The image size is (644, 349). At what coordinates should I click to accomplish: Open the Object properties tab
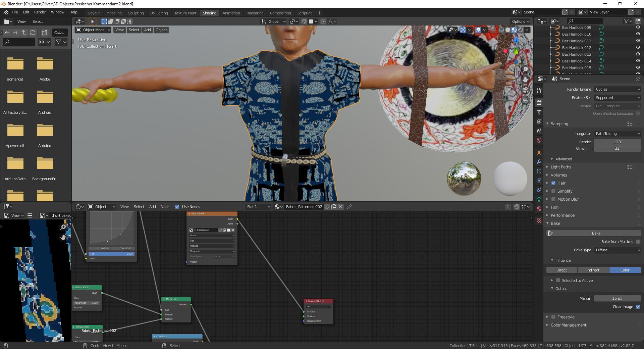539,152
